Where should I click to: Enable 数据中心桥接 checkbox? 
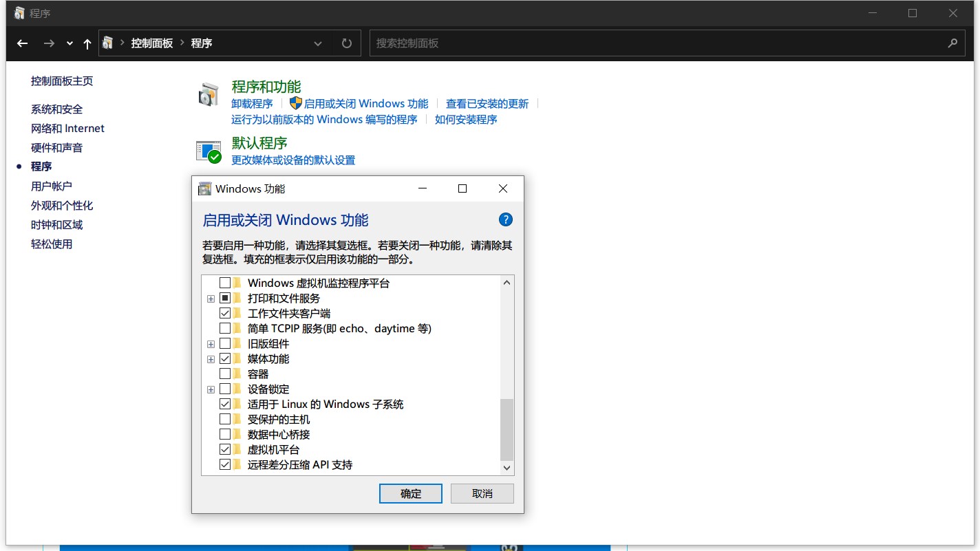click(x=225, y=434)
